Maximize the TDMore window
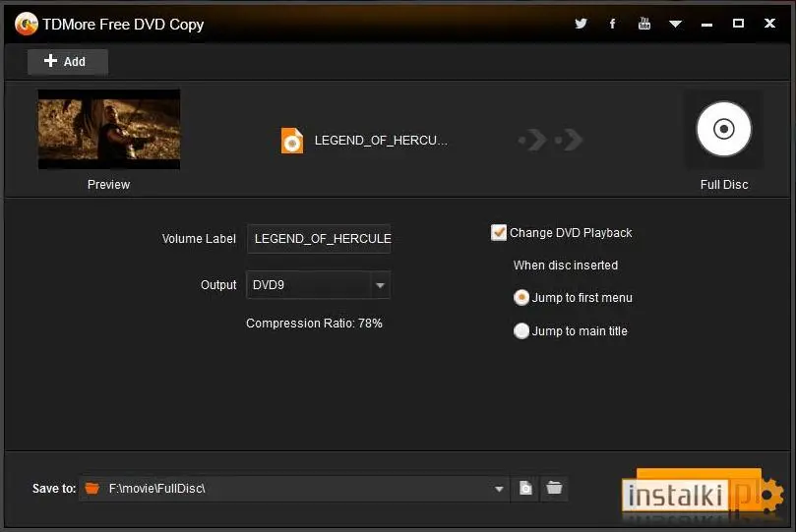Viewport: 796px width, 532px height. 738,24
